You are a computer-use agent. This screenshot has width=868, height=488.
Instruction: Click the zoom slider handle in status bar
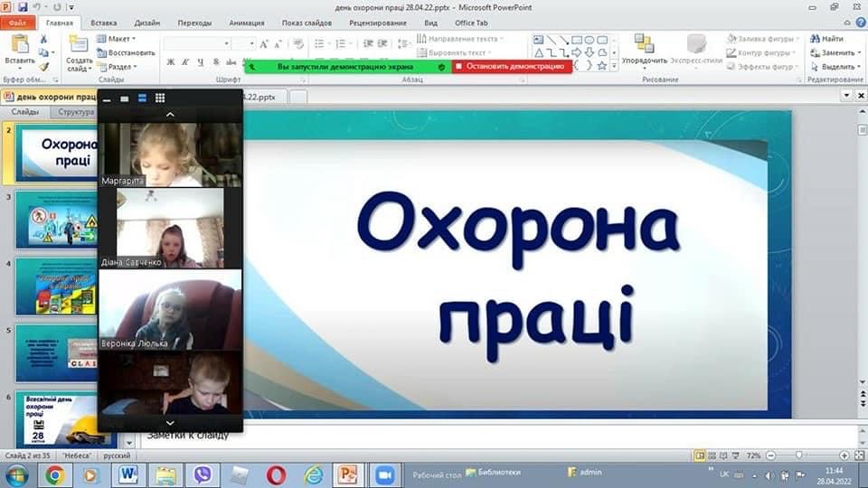798,455
